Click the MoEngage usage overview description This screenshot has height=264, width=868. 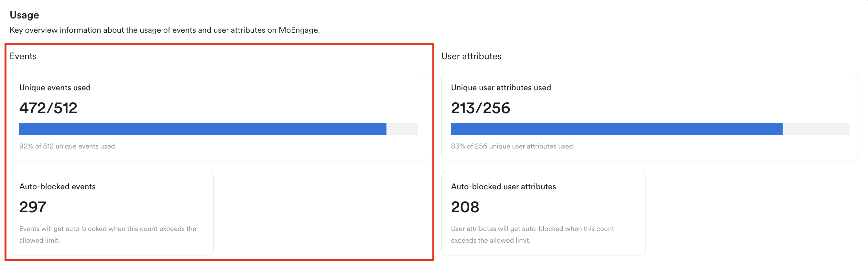164,30
